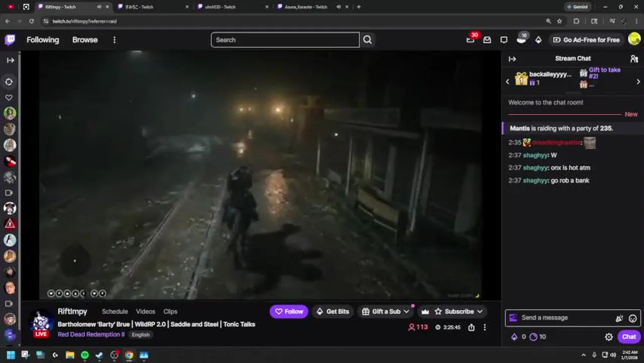Open the Clips tab of RiftImpy
The image size is (644, 363).
170,312
